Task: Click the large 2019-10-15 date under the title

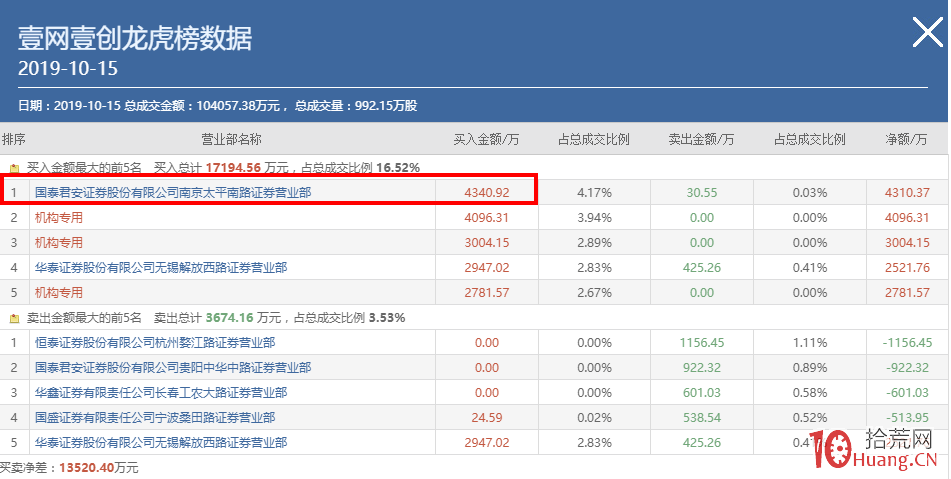Action: point(67,69)
